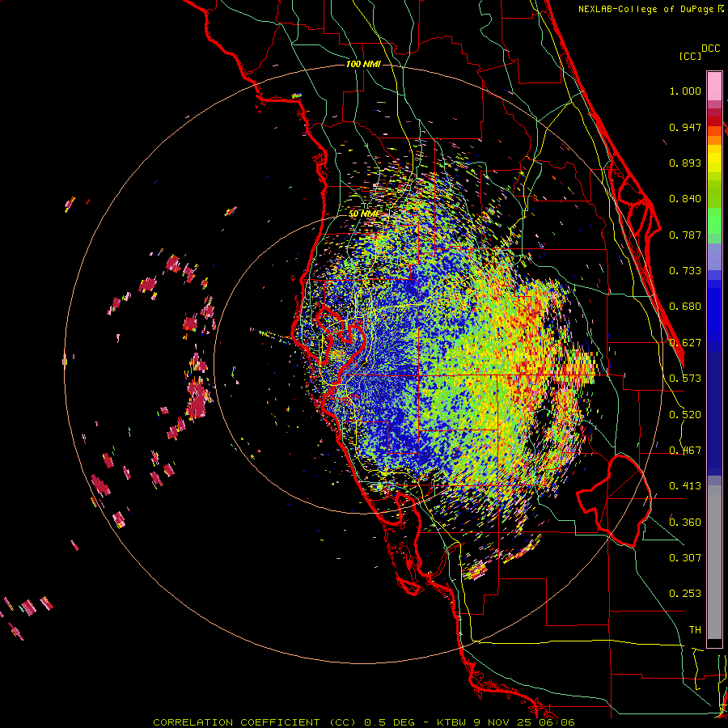Click the 0.893 color scale value
Viewport: 728px width, 728px height.
point(685,163)
